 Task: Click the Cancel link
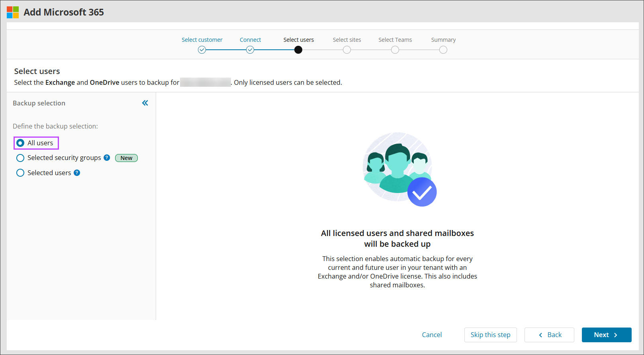tap(432, 335)
